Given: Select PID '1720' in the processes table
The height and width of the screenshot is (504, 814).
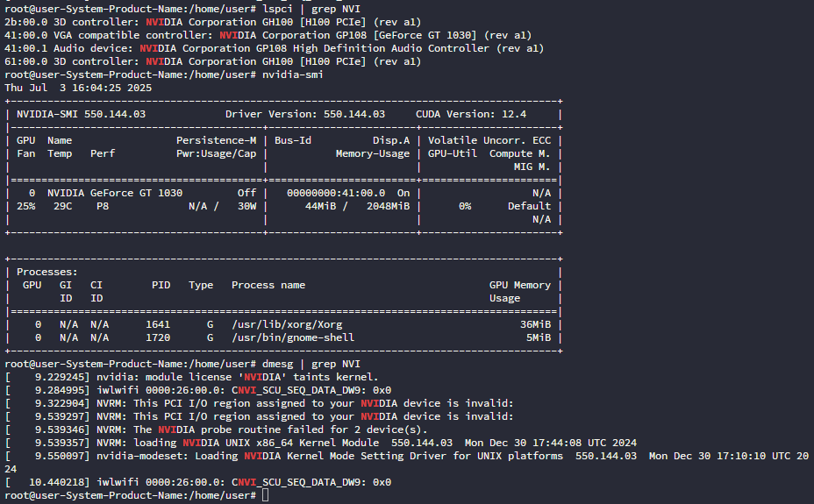Looking at the screenshot, I should click(158, 337).
